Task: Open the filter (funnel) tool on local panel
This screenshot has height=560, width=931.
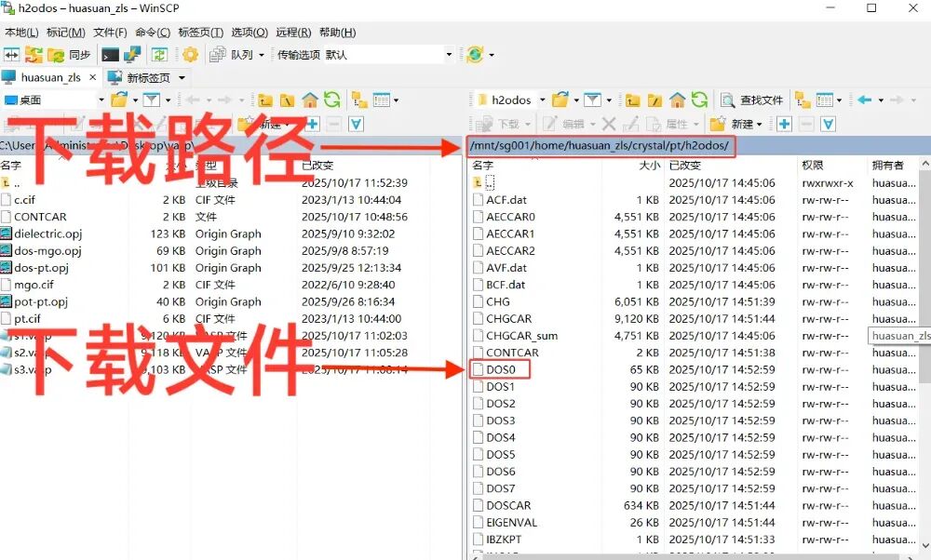Action: click(153, 100)
